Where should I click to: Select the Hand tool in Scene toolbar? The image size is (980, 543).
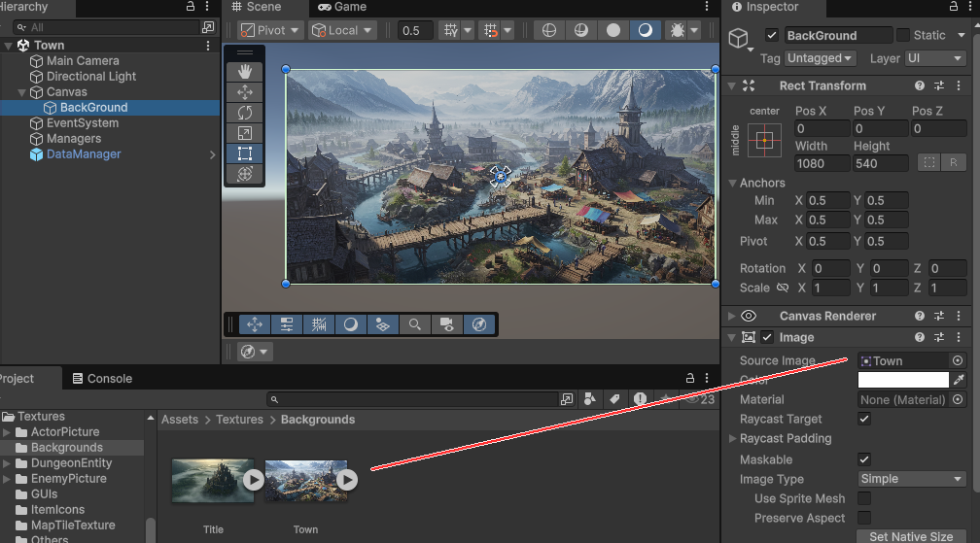pos(245,71)
